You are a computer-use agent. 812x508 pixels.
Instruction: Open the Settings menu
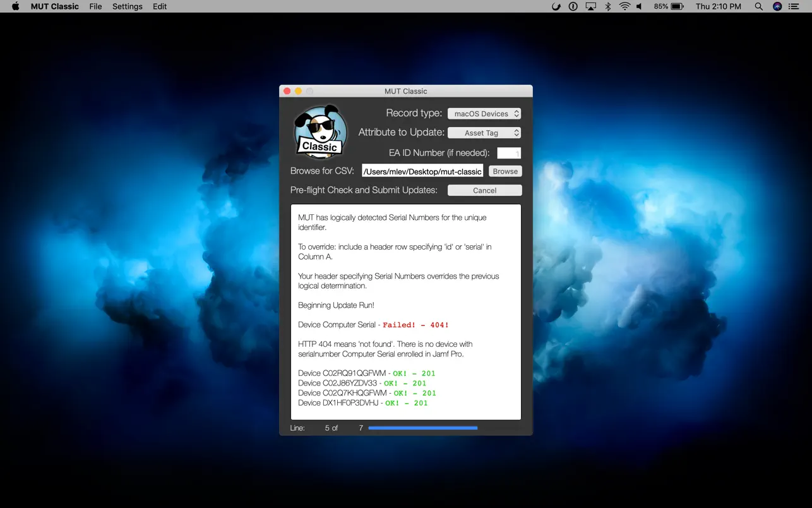tap(127, 6)
